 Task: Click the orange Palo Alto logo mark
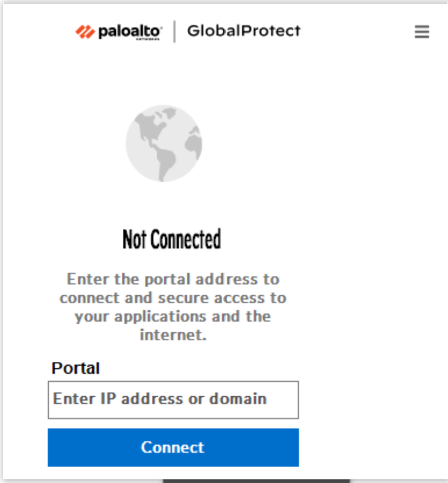85,32
